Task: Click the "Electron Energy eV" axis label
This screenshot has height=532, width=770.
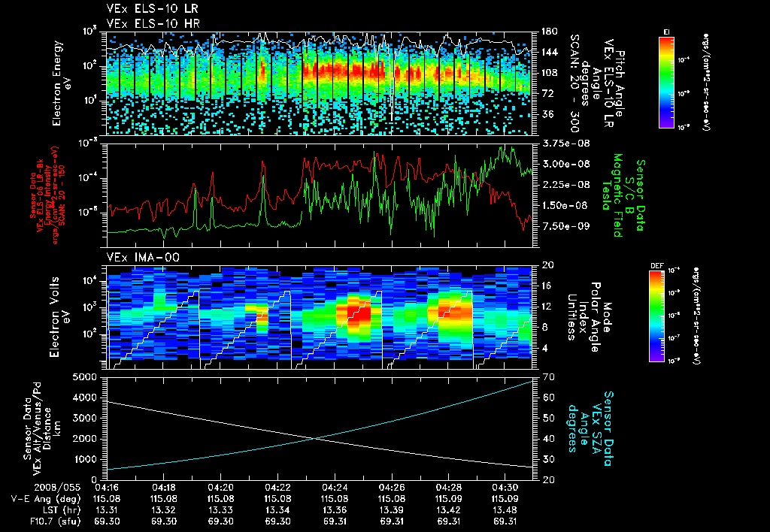Action: [62, 83]
